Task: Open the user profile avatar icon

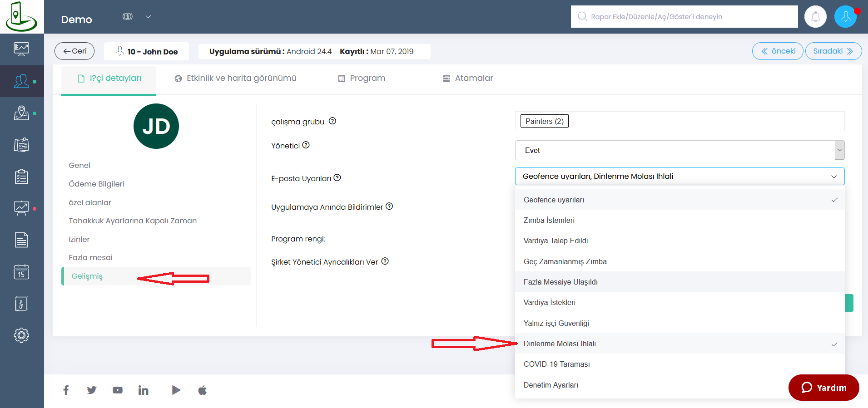Action: click(x=845, y=17)
